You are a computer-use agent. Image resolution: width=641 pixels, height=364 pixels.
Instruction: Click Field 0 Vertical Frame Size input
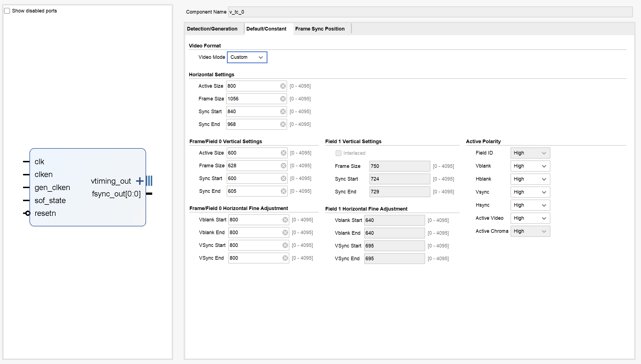(x=257, y=166)
